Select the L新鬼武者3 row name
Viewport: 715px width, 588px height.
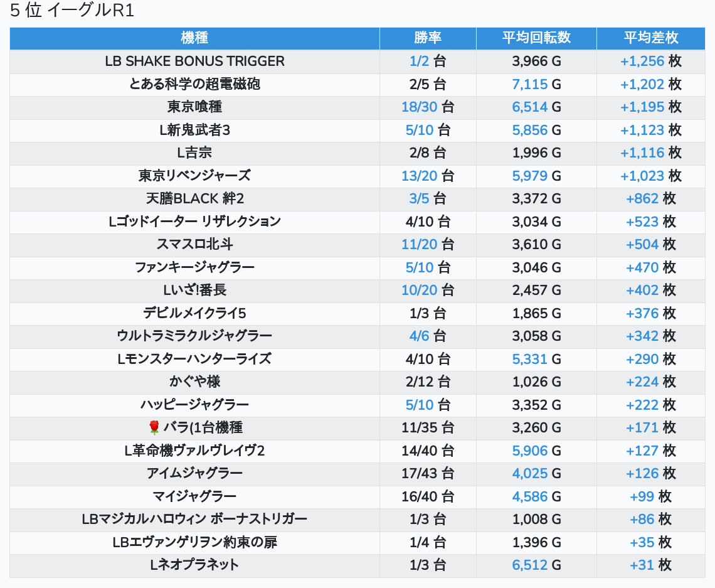194,131
